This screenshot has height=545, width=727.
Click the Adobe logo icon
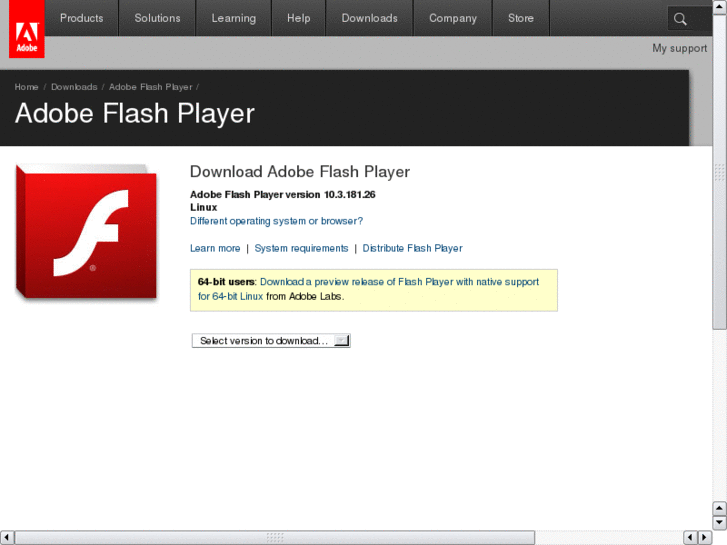pos(27,29)
